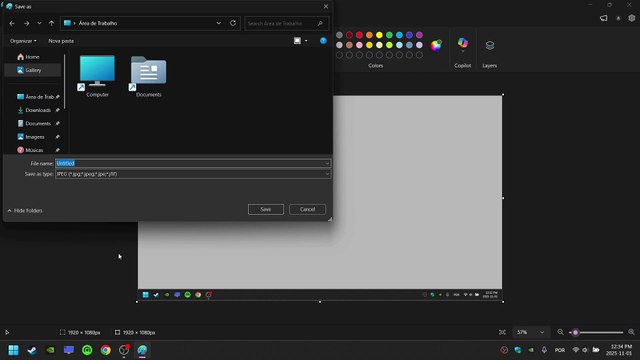Open Spotify from the taskbar

[x=87, y=350]
